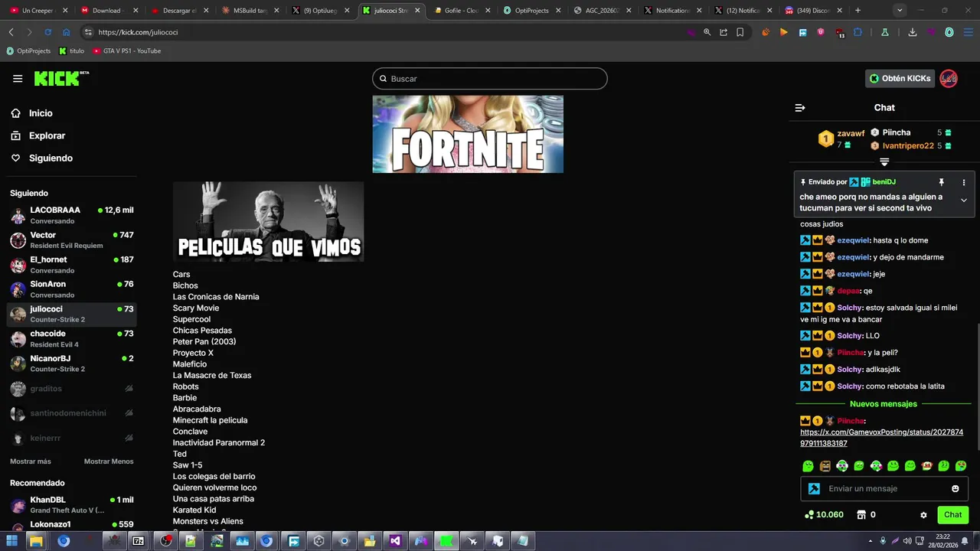Open the Siguiendo section in the sidebar

[x=51, y=158]
